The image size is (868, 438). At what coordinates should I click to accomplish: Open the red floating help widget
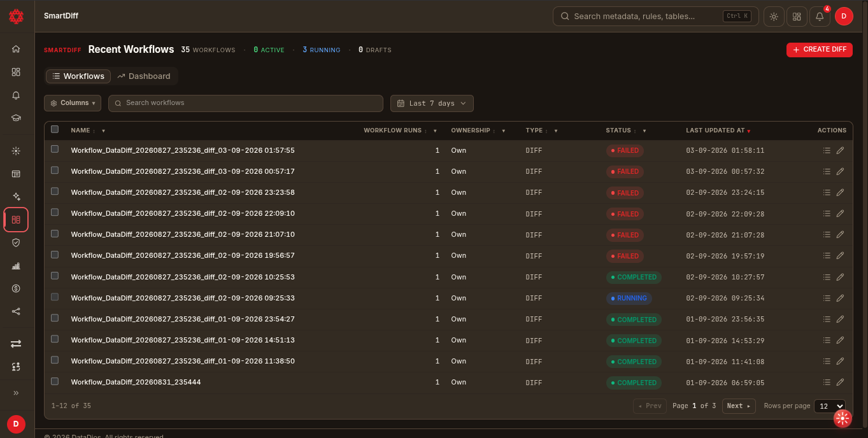pos(843,418)
